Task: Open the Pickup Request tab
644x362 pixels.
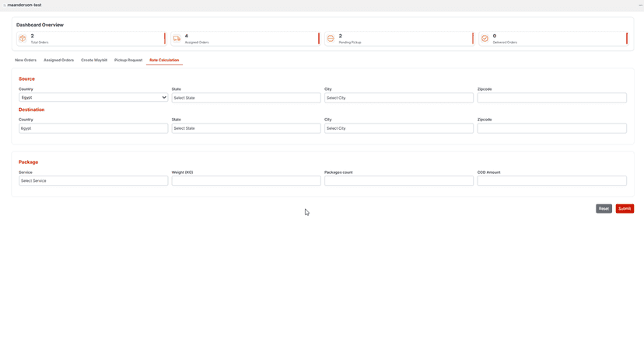Action: tap(128, 60)
